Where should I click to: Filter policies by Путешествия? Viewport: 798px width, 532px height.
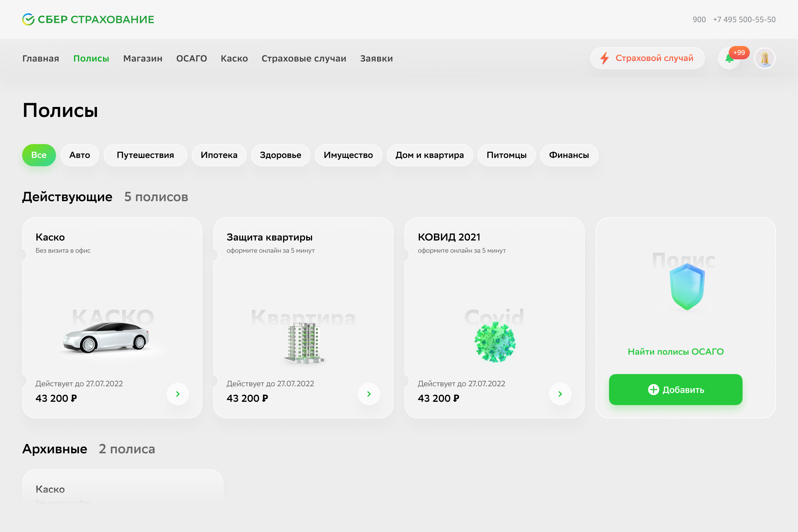tap(145, 155)
